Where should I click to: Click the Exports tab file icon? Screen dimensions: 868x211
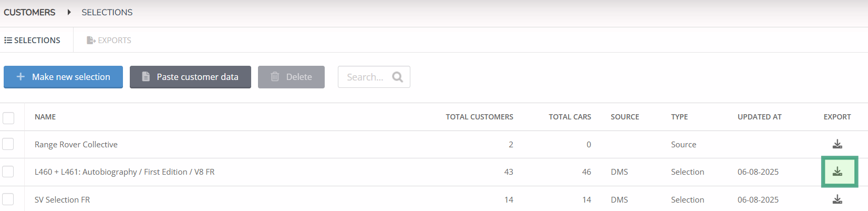tap(91, 41)
